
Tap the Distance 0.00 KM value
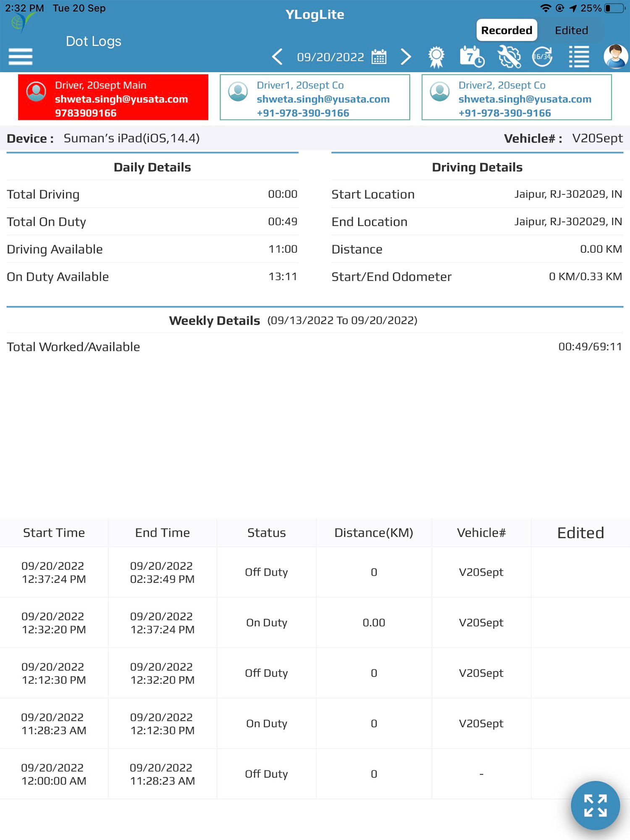click(601, 249)
